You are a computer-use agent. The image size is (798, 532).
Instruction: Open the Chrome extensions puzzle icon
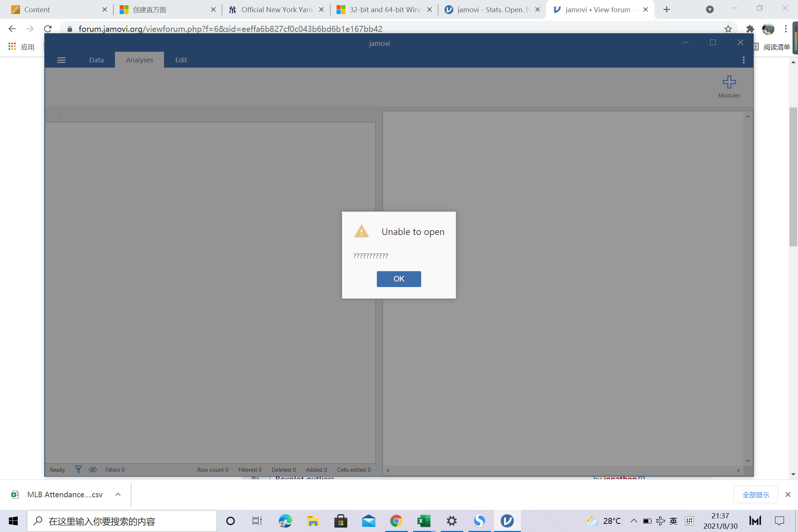(750, 29)
